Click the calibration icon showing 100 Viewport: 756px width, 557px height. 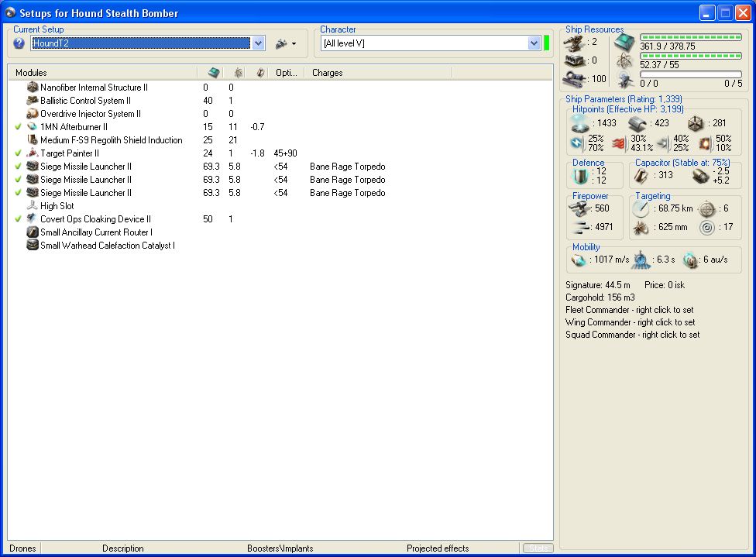pos(575,78)
